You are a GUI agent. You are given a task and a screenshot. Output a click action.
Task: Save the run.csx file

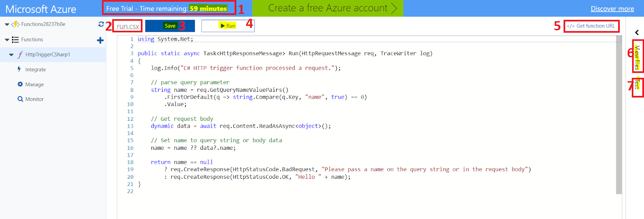point(170,26)
